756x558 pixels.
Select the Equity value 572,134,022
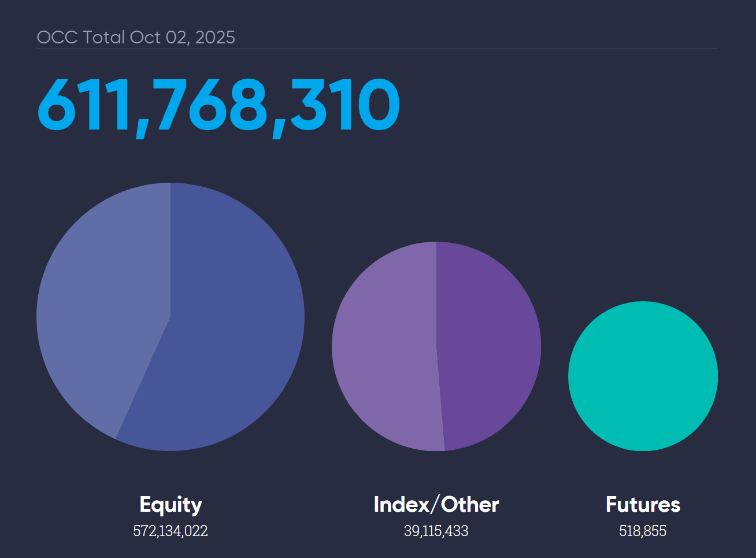(x=171, y=531)
